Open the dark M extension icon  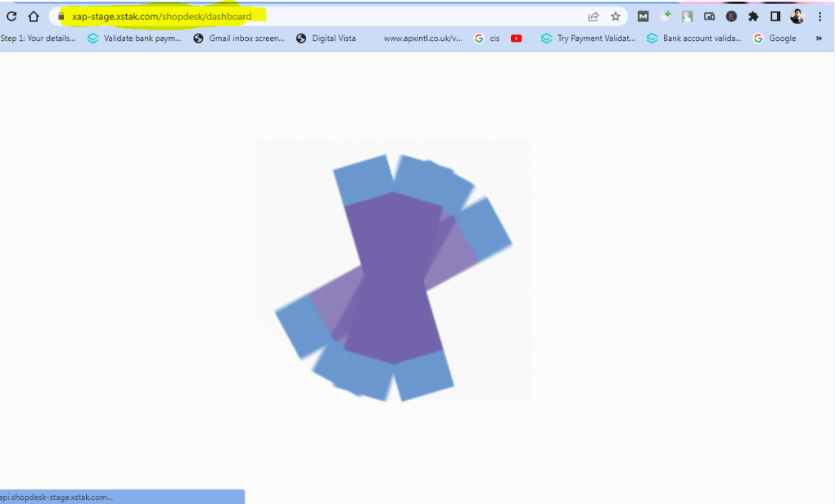[x=643, y=16]
